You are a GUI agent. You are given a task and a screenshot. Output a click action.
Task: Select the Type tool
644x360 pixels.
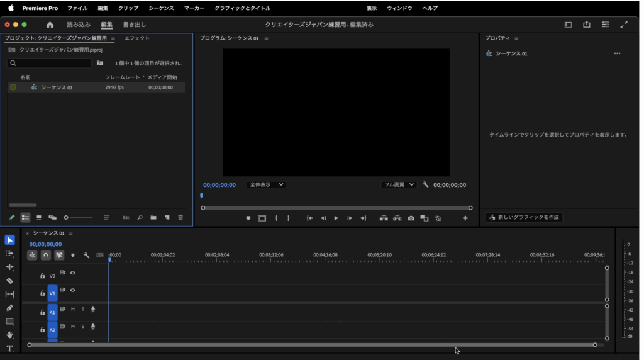point(9,348)
